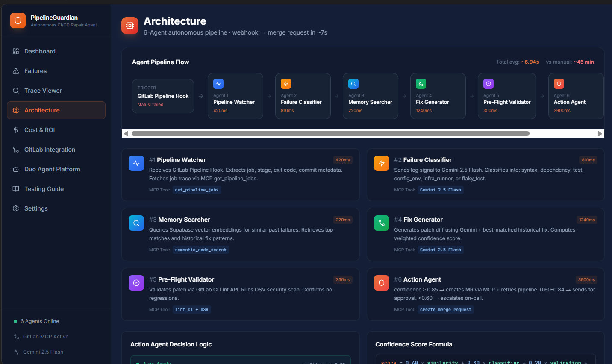Click the Gemini 2.5 Flash sidebar status icon

coord(17,352)
